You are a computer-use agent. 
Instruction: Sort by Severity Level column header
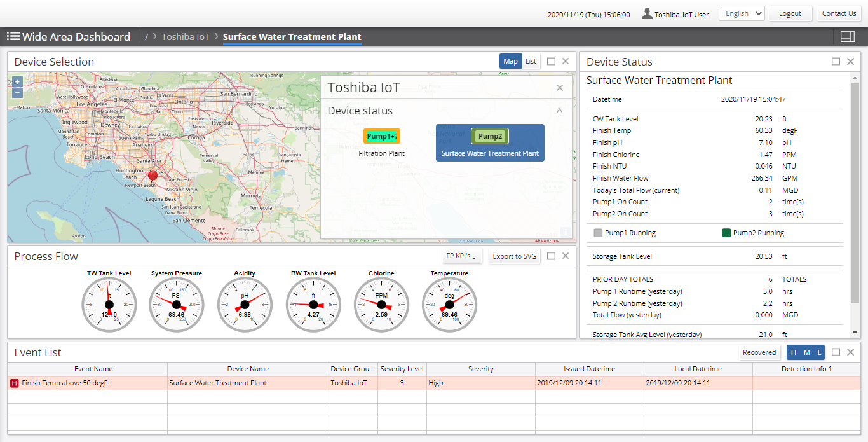[402, 369]
